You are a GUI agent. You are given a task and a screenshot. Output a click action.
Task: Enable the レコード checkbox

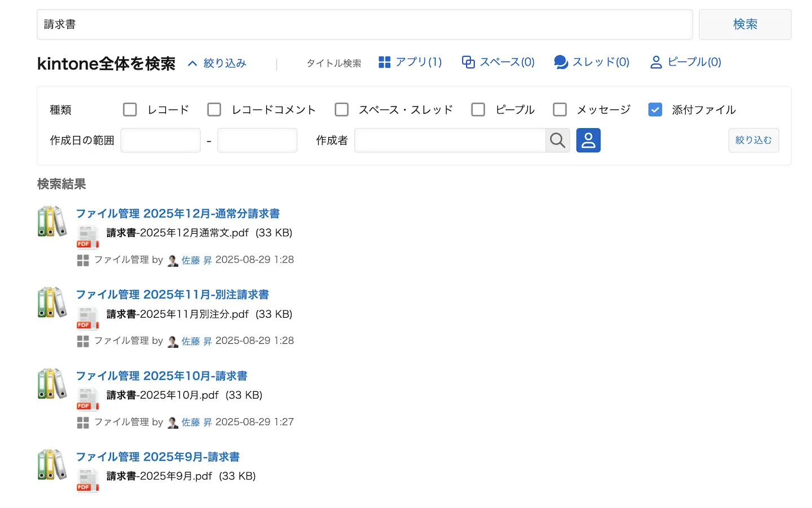[x=130, y=110]
